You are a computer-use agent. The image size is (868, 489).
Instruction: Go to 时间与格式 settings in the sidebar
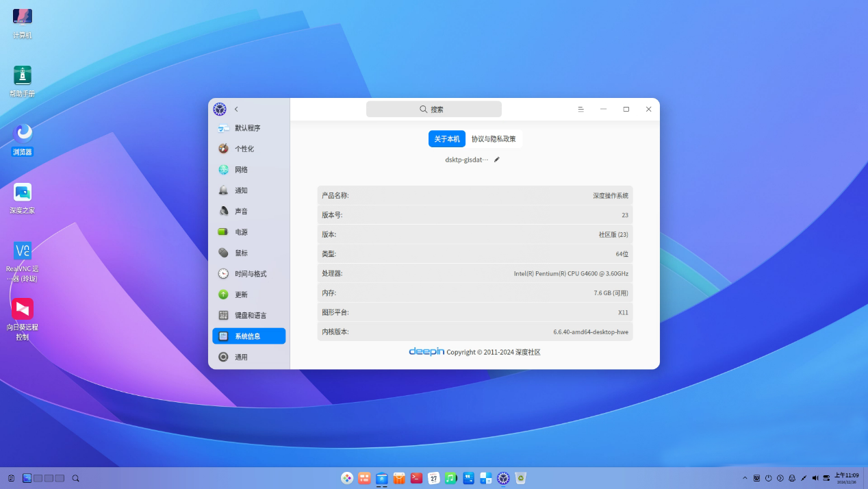[x=248, y=274]
